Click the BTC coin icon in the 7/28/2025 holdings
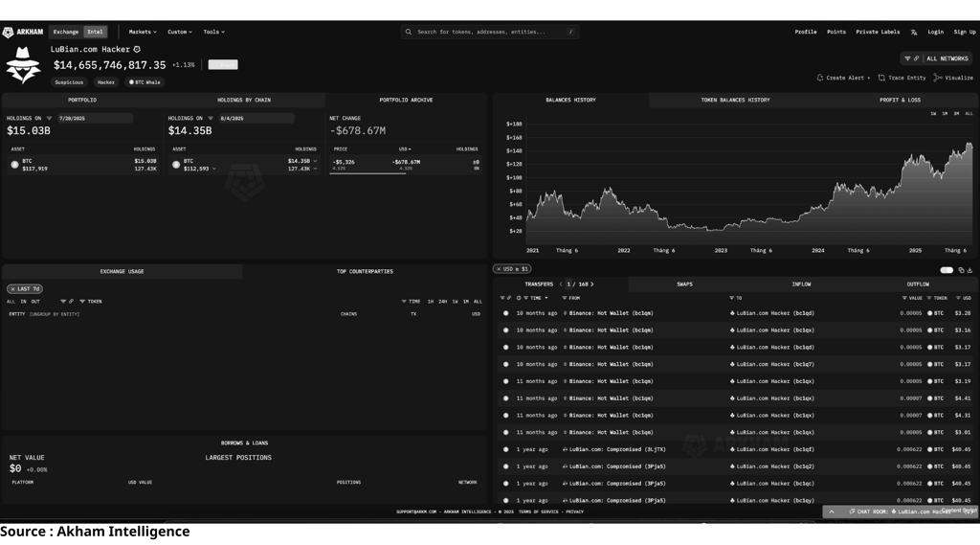Viewport: 980px width, 545px height. coord(14,165)
